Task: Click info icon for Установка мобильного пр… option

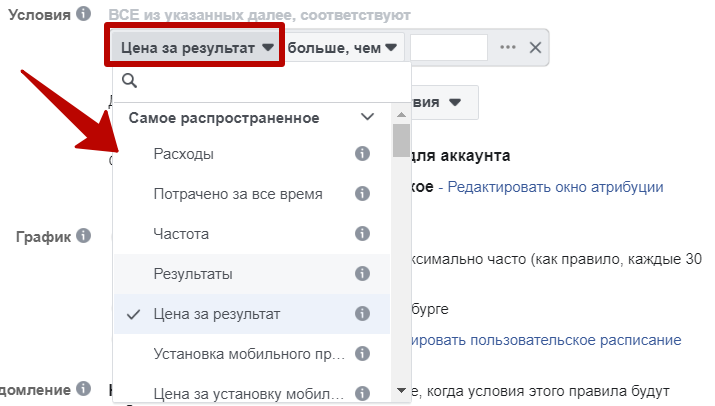Action: [363, 354]
